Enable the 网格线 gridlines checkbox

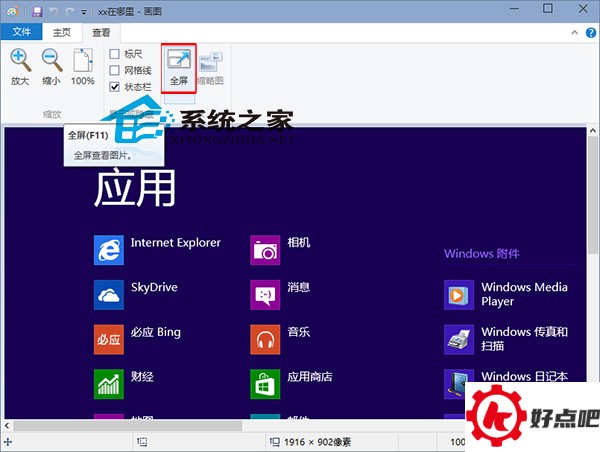tap(114, 70)
